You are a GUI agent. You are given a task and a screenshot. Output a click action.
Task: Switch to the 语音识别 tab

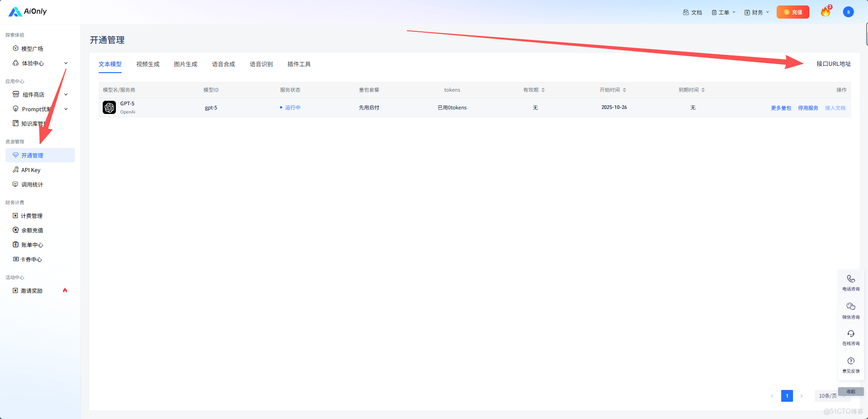point(261,64)
